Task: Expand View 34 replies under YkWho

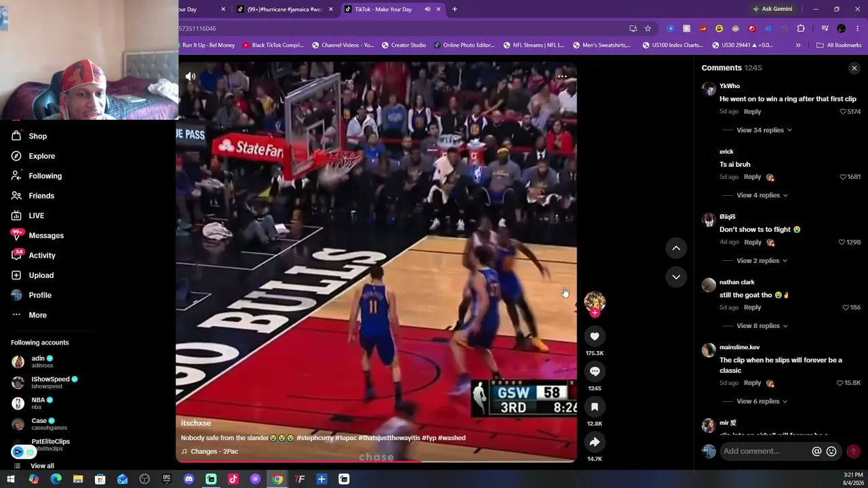Action: tap(764, 130)
